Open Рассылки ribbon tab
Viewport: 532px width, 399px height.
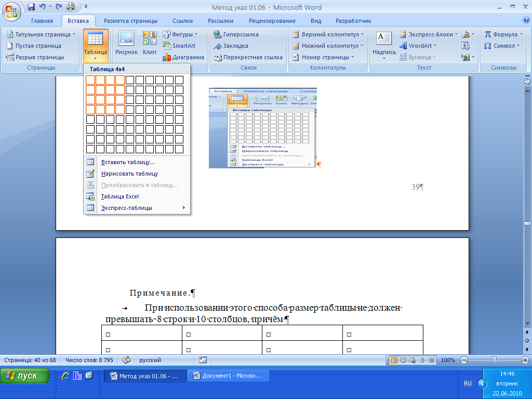click(220, 21)
